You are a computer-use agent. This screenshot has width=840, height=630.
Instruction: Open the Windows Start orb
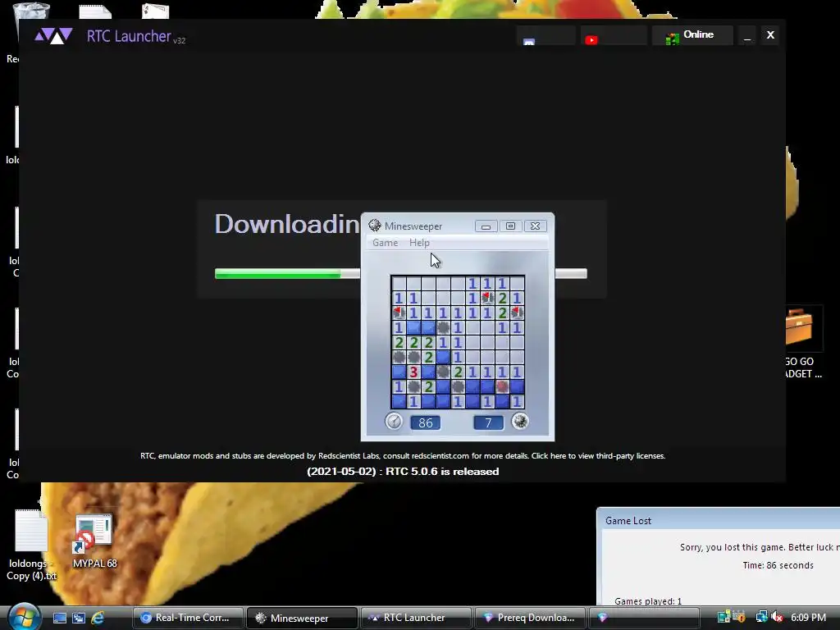coord(24,616)
